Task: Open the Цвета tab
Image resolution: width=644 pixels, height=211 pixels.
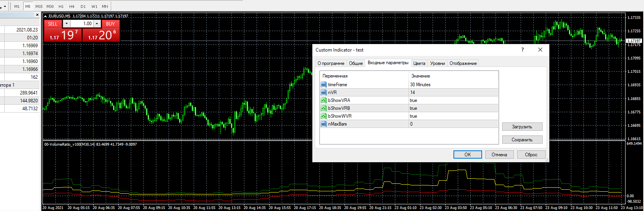Action: [x=419, y=63]
